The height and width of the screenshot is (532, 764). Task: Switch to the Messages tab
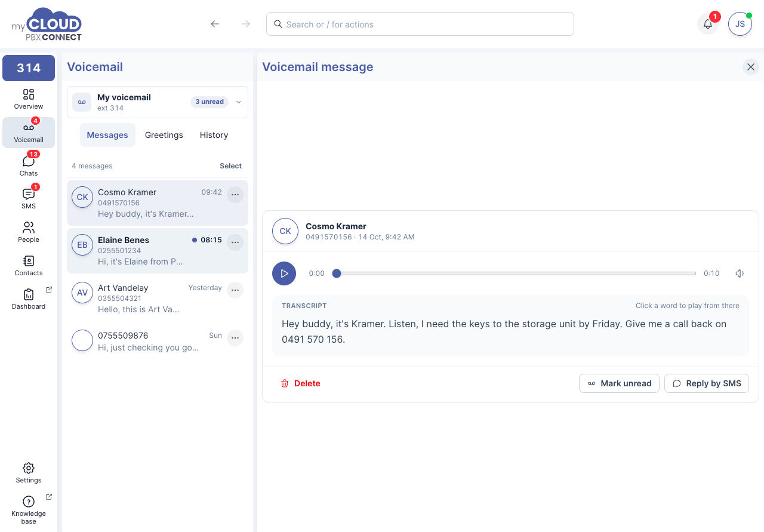tap(107, 135)
